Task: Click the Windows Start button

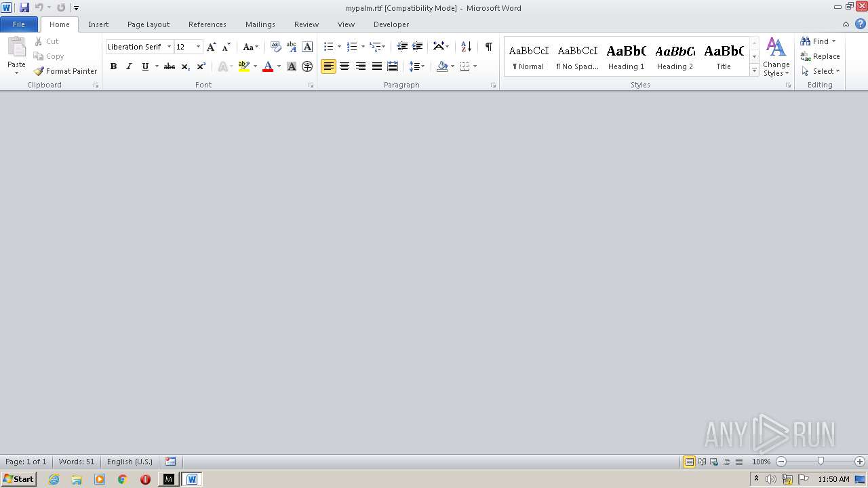Action: coord(18,479)
